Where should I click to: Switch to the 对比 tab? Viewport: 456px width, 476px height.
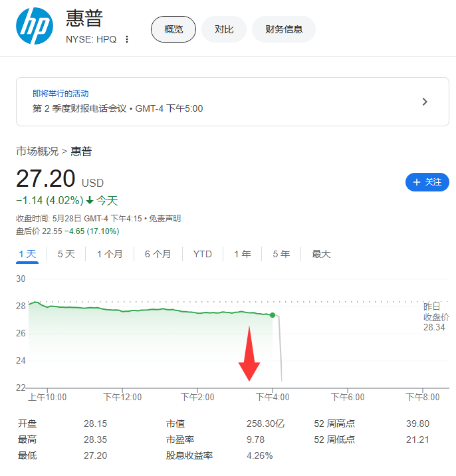pos(224,29)
